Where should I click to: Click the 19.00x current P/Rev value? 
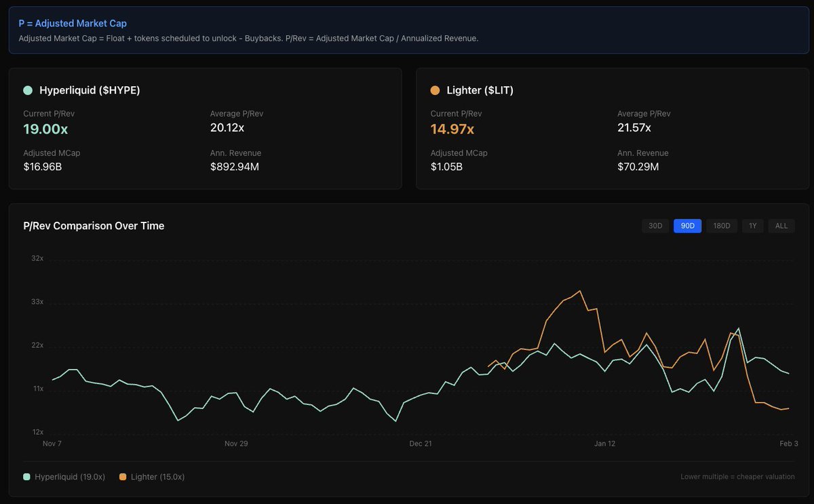pos(45,129)
